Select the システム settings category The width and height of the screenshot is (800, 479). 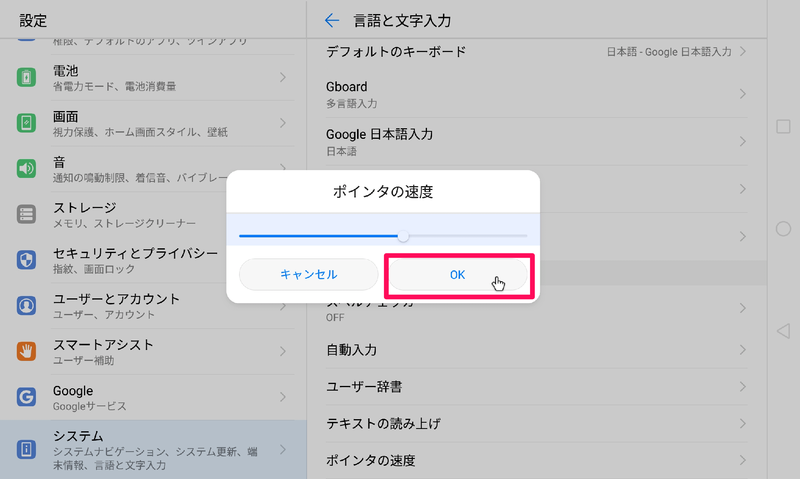click(153, 449)
